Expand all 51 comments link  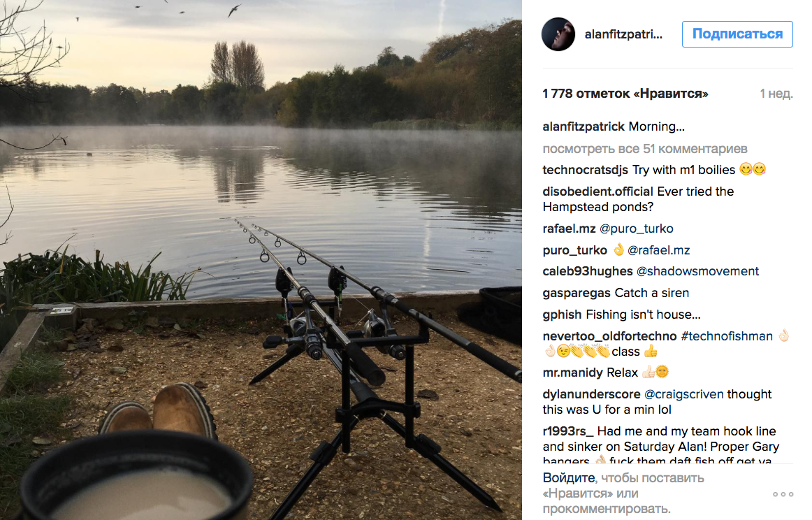[645, 149]
